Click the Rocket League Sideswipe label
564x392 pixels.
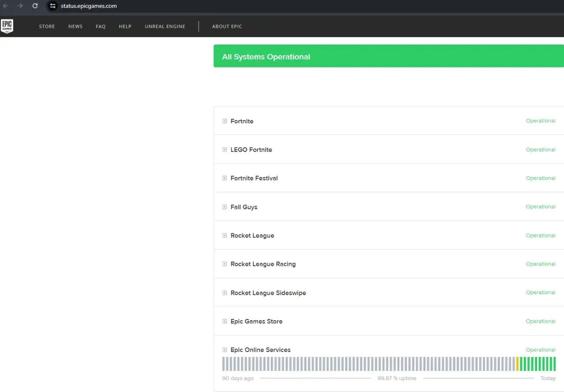(x=268, y=293)
